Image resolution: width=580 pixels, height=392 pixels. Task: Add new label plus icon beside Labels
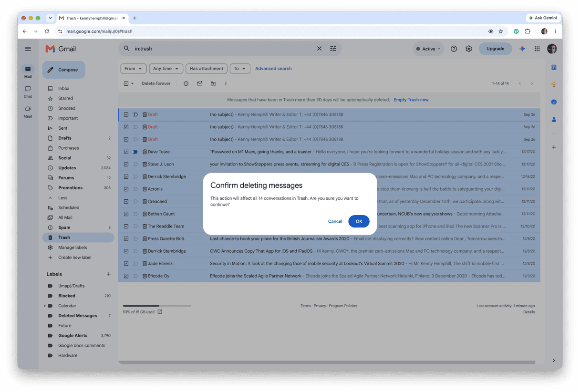coord(109,274)
